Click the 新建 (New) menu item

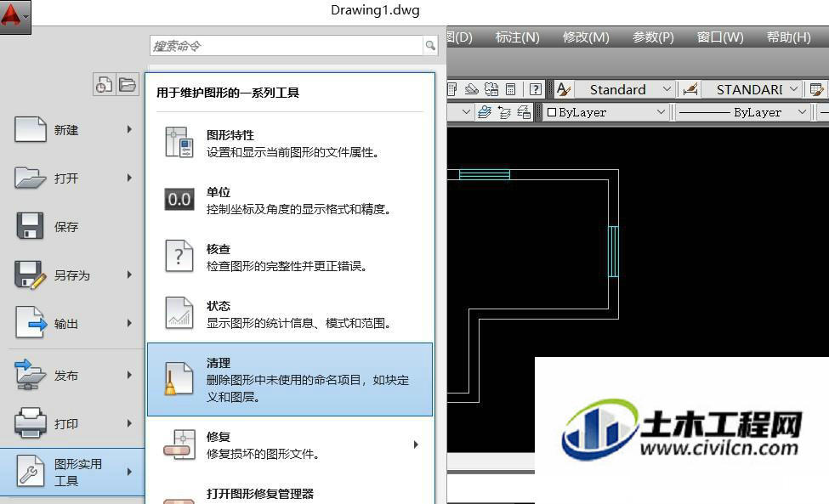click(72, 129)
